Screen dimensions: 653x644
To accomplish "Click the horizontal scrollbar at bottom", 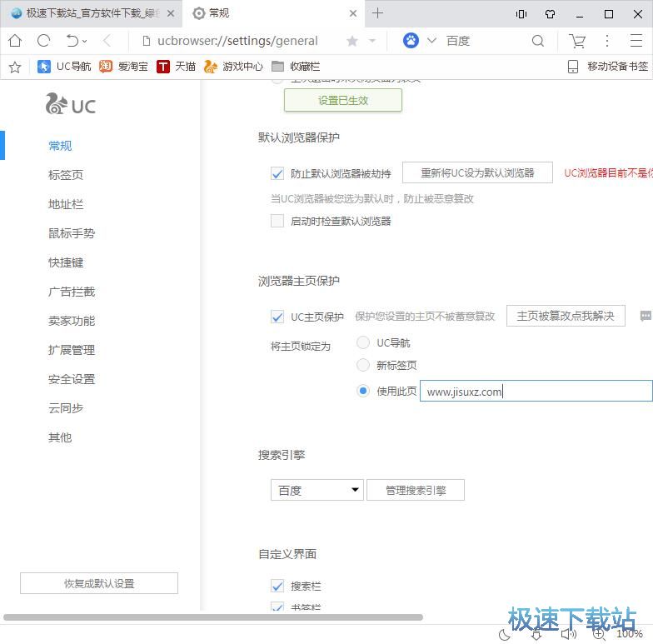I will coord(213,617).
